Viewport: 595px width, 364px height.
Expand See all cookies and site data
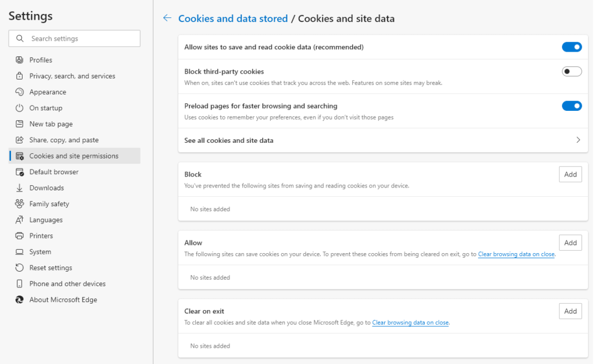click(578, 140)
